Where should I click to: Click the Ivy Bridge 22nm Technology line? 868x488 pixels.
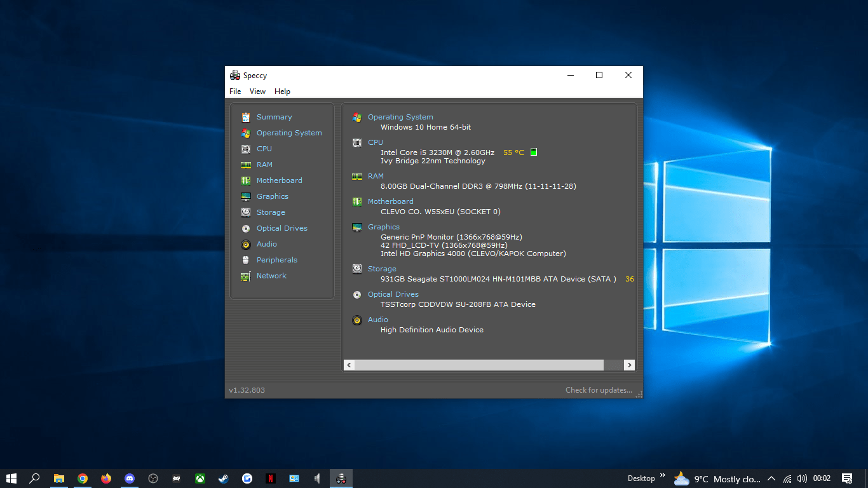[433, 161]
